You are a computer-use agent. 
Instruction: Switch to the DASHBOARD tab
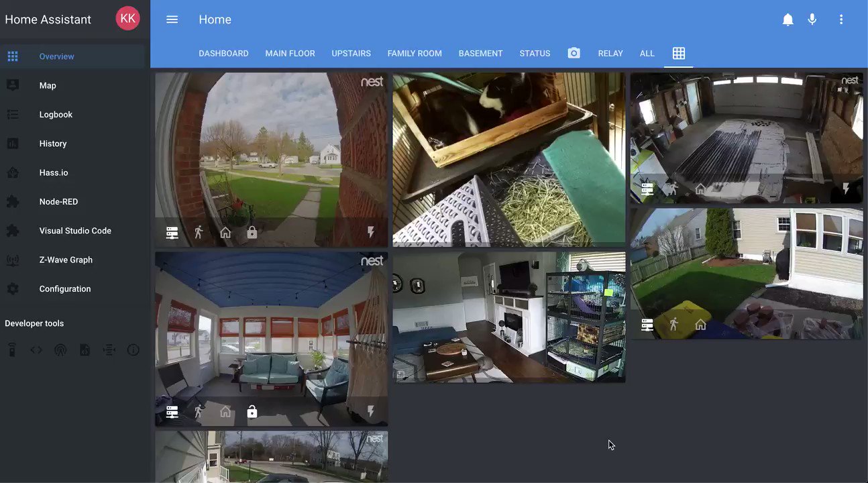223,53
